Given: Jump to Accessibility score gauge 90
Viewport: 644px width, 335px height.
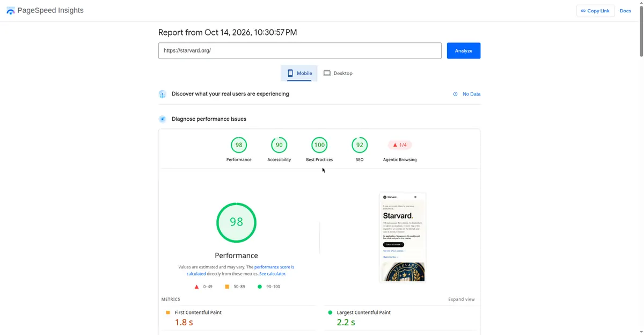Looking at the screenshot, I should 279,145.
